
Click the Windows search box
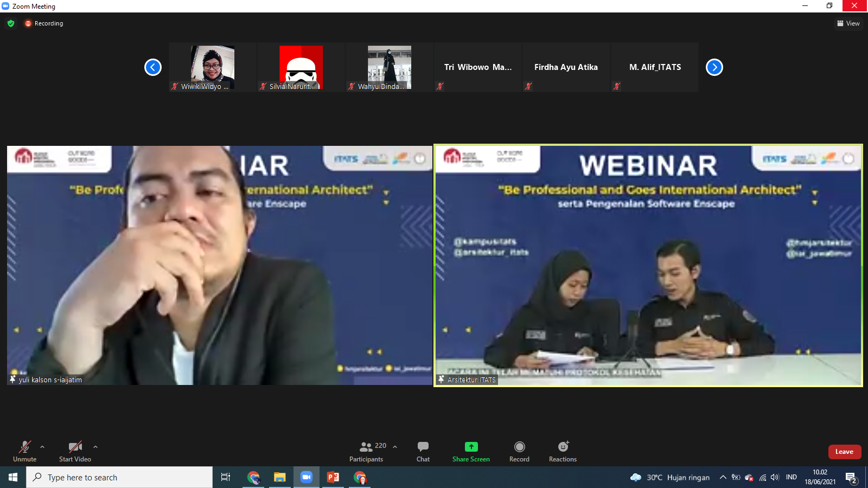point(119,477)
